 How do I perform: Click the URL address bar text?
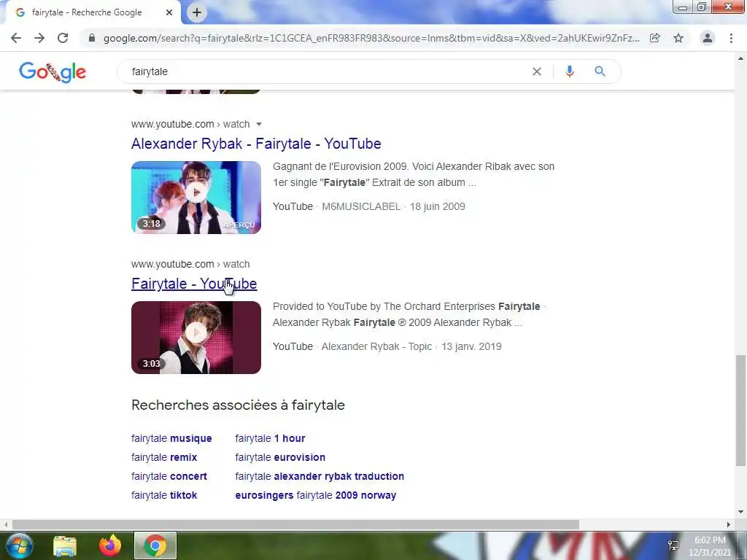click(x=371, y=38)
